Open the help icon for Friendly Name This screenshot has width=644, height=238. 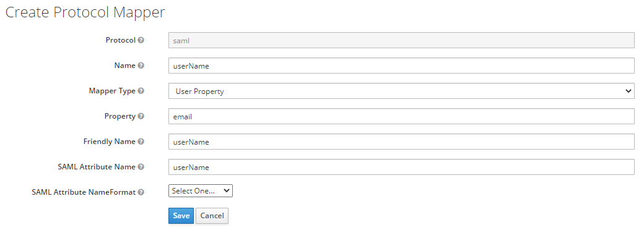141,142
